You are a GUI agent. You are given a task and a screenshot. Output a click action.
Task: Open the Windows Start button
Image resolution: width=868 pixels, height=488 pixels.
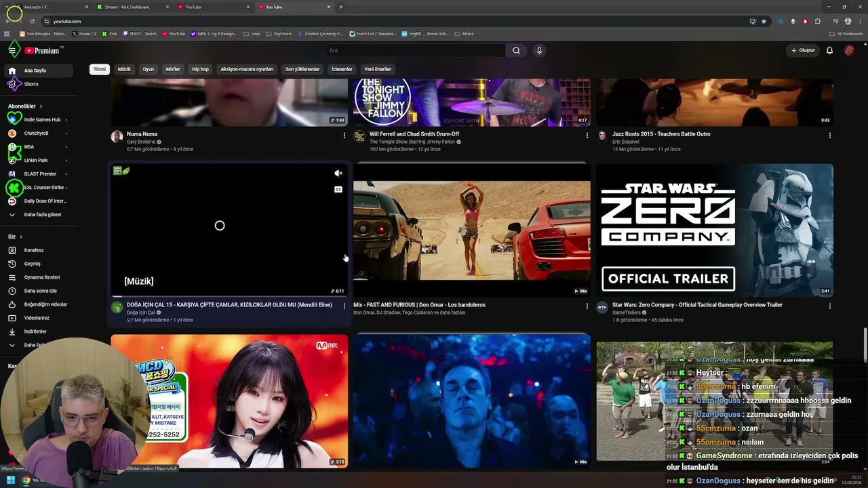click(11, 481)
